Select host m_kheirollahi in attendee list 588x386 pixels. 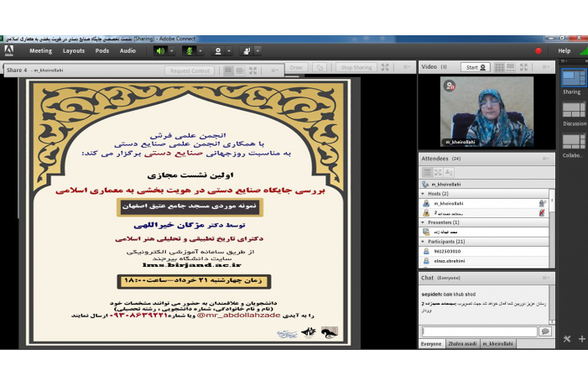click(484, 203)
